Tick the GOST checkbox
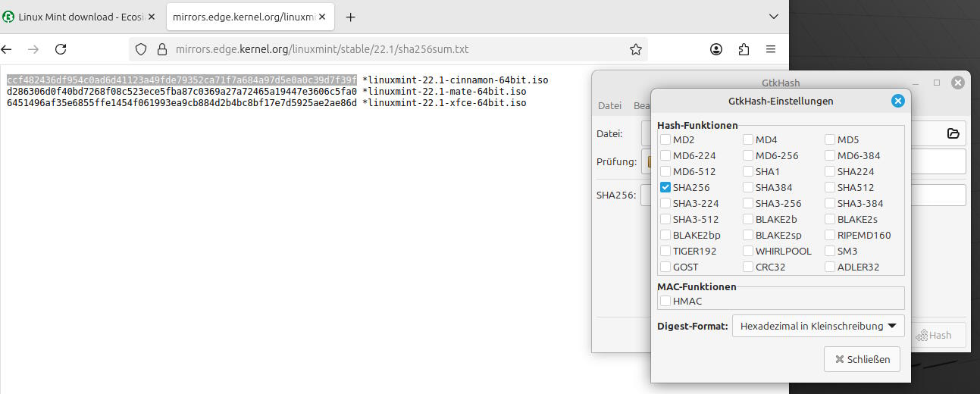Viewport: 980px width, 394px height. 665,267
